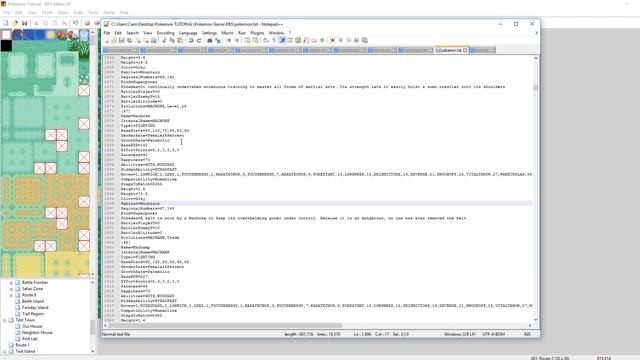Screen dimensions: 640x360
Task: Open Notepad++ Language menu
Action: pyautogui.click(x=188, y=33)
